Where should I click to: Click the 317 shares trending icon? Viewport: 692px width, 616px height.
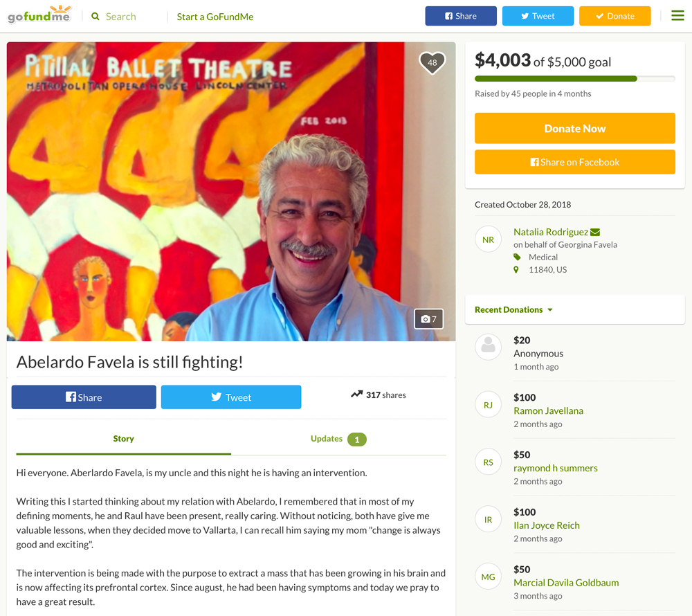click(x=356, y=395)
